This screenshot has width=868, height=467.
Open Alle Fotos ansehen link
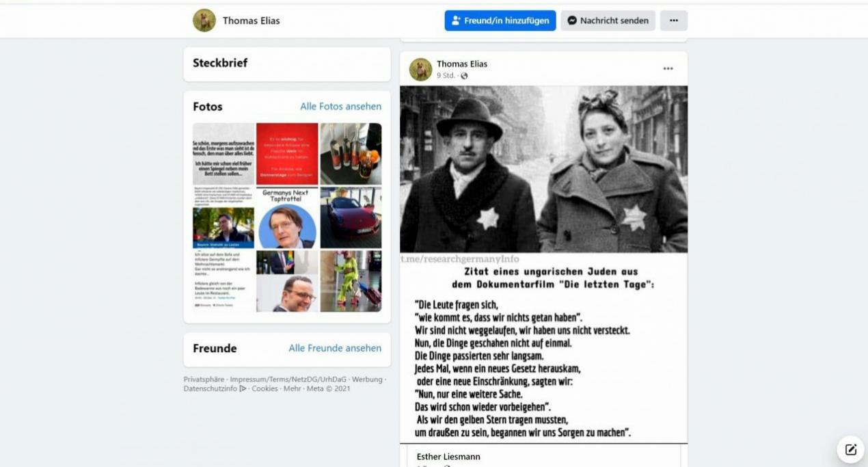pos(340,106)
